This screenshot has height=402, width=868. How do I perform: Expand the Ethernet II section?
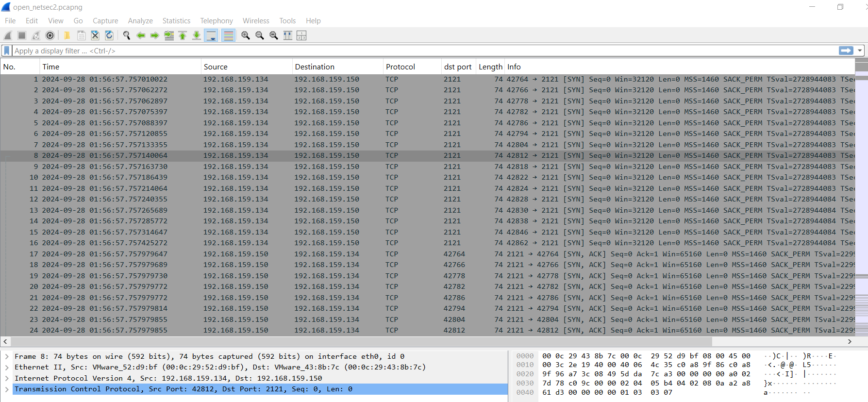pyautogui.click(x=7, y=367)
